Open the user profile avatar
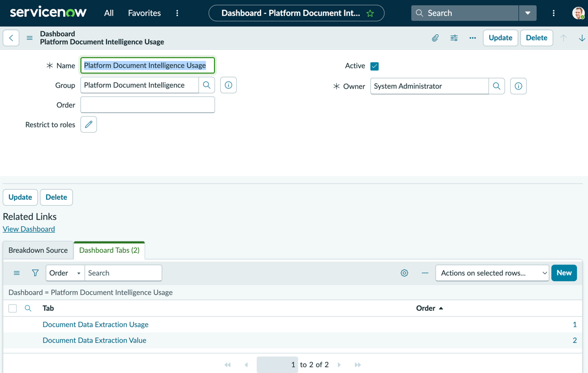Screen dimensions: 588x373 point(578,13)
